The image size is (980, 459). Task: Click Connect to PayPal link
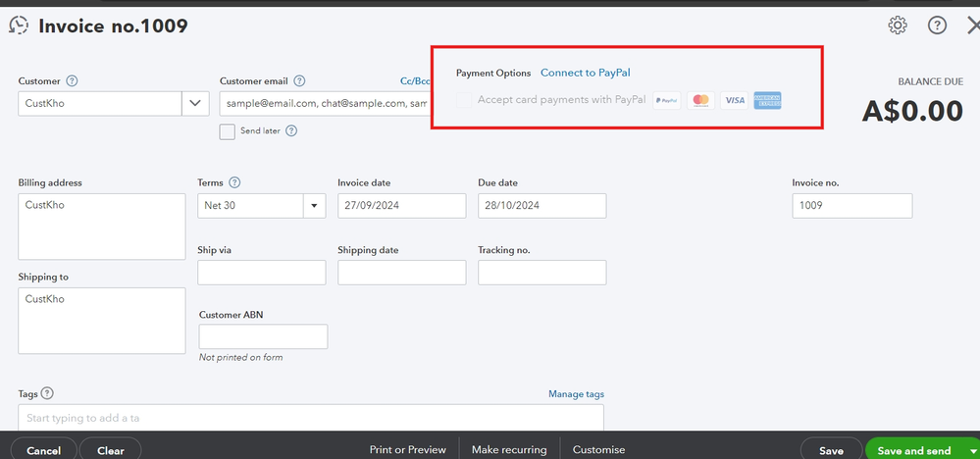(585, 73)
